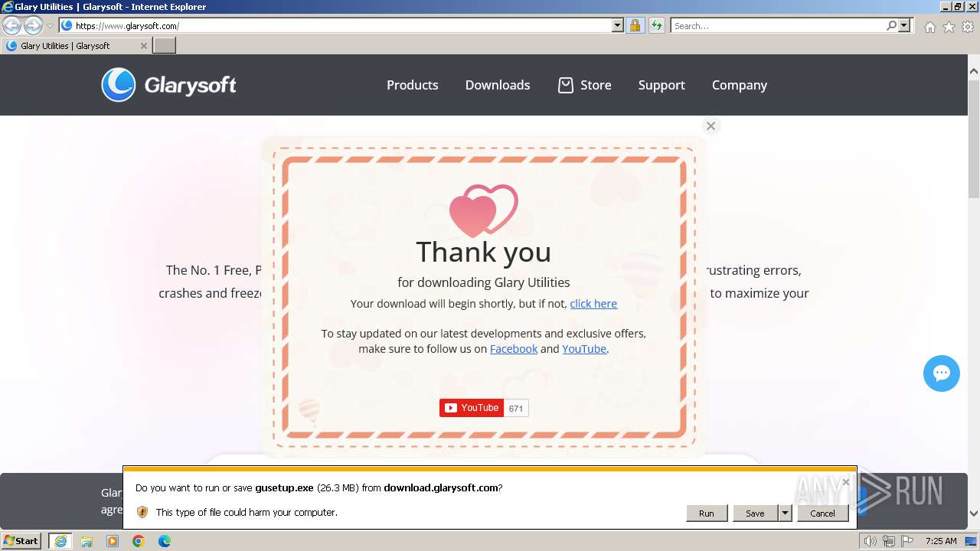The width and height of the screenshot is (980, 551).
Task: Click Internet Explorer taskbar icon
Action: click(60, 541)
